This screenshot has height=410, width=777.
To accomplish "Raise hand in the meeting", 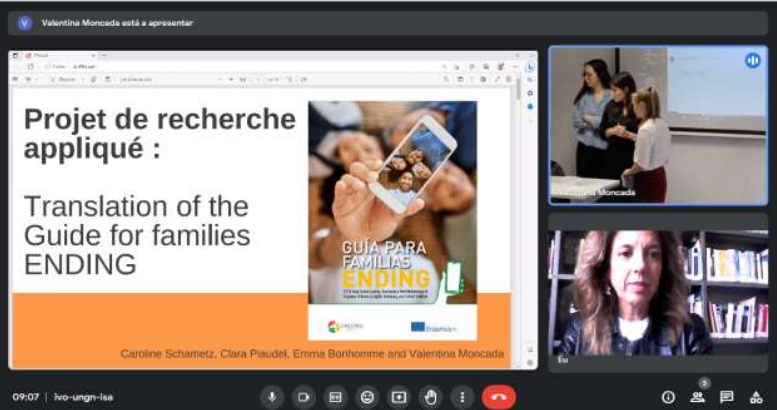I will (x=431, y=397).
